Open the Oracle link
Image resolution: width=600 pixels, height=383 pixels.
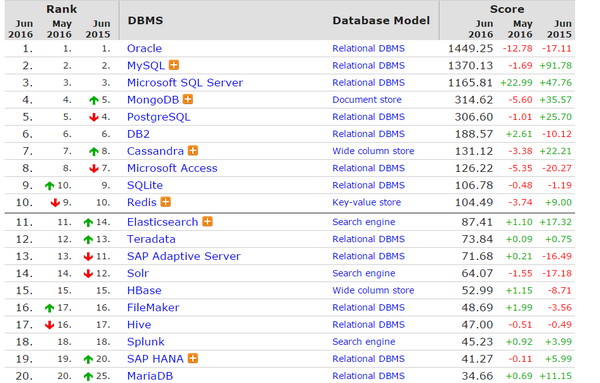point(144,49)
